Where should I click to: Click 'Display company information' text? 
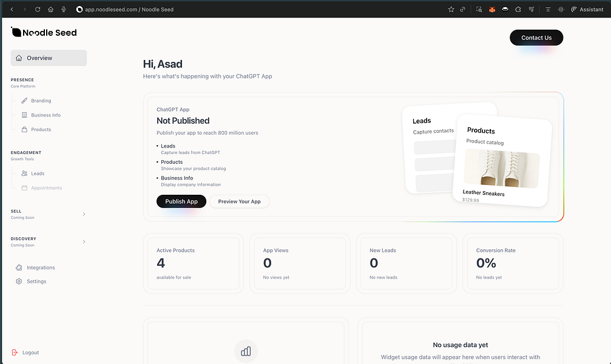click(191, 184)
